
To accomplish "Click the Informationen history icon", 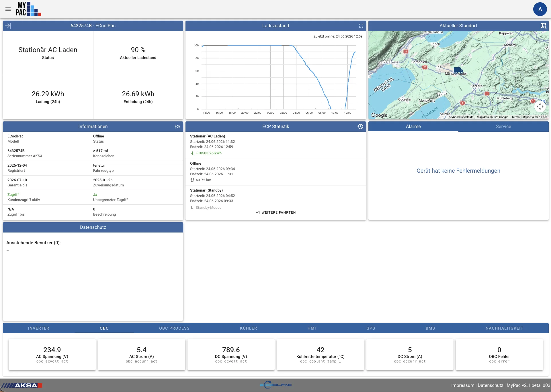I will (177, 127).
